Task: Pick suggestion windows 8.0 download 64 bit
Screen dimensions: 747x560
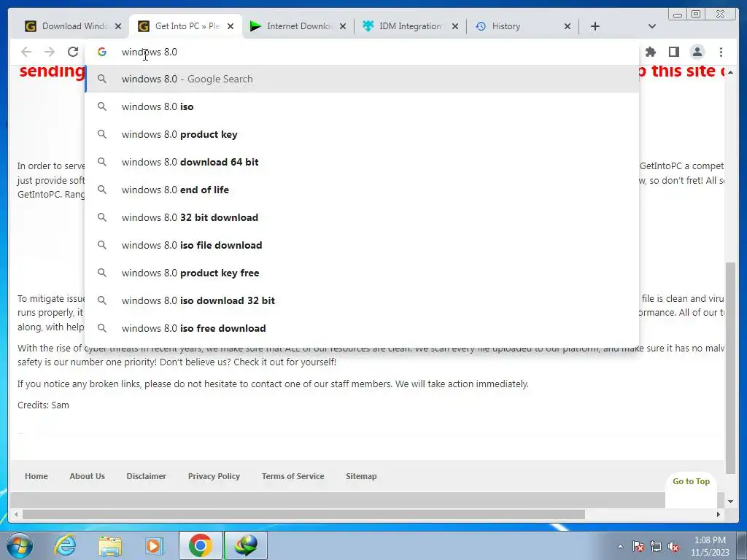Action: tap(362, 162)
